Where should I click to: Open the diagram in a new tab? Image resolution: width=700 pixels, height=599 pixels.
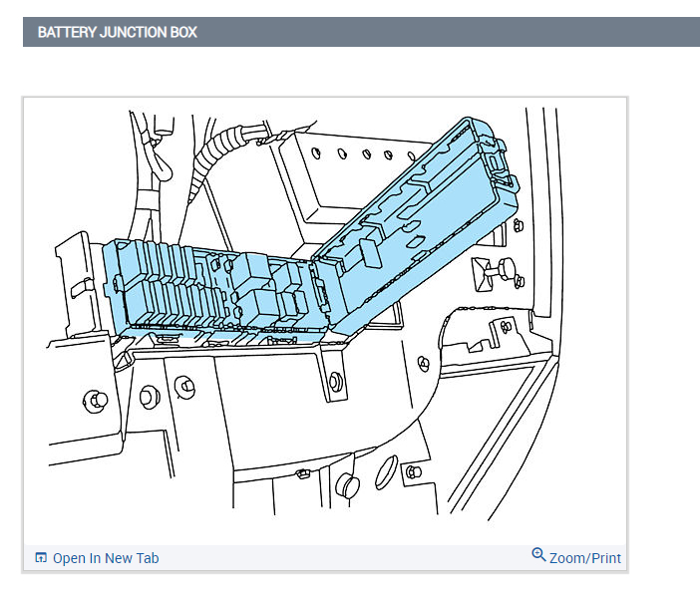coord(97,558)
